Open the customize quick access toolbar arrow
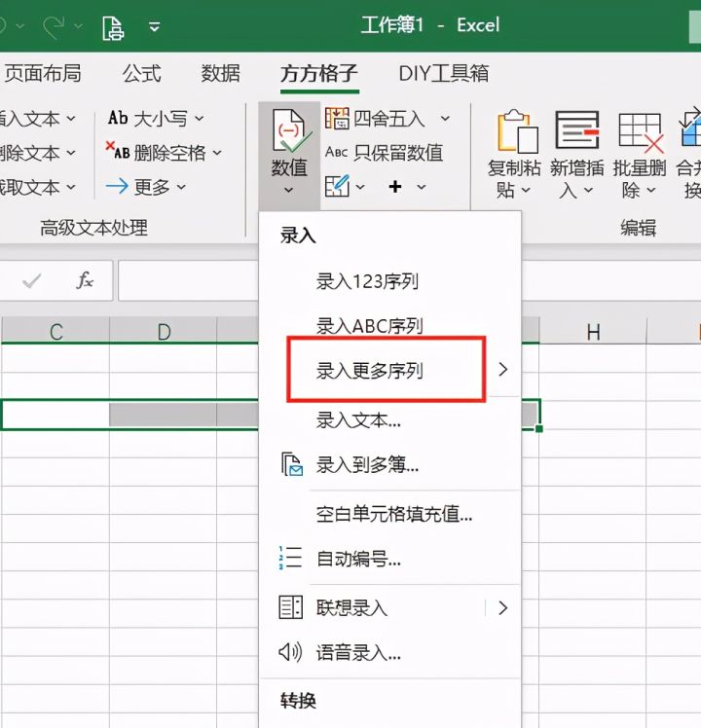 click(x=154, y=27)
